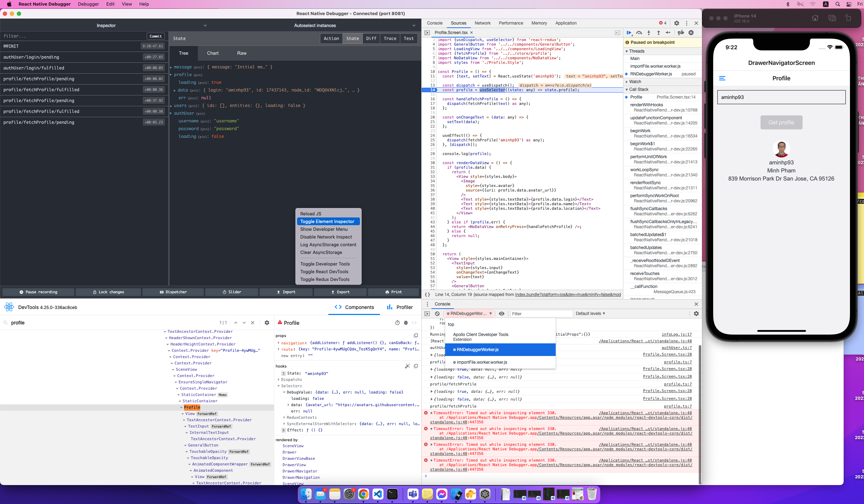The height and width of the screenshot is (504, 864).
Task: Toggle Dispatcher panel
Action: 173,292
